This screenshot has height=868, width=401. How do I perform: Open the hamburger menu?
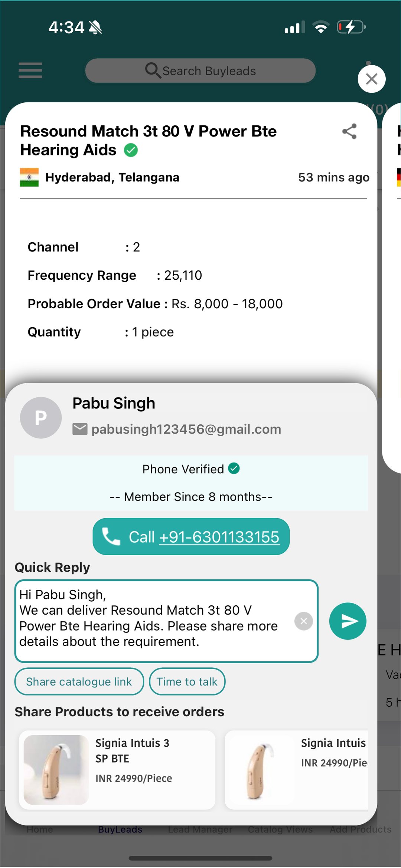pyautogui.click(x=30, y=70)
